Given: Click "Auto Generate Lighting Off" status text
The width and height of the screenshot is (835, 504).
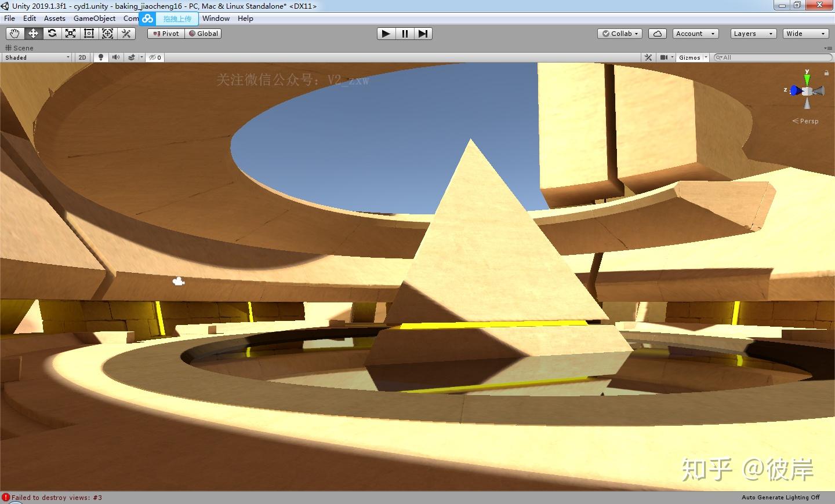Looking at the screenshot, I should (x=780, y=498).
